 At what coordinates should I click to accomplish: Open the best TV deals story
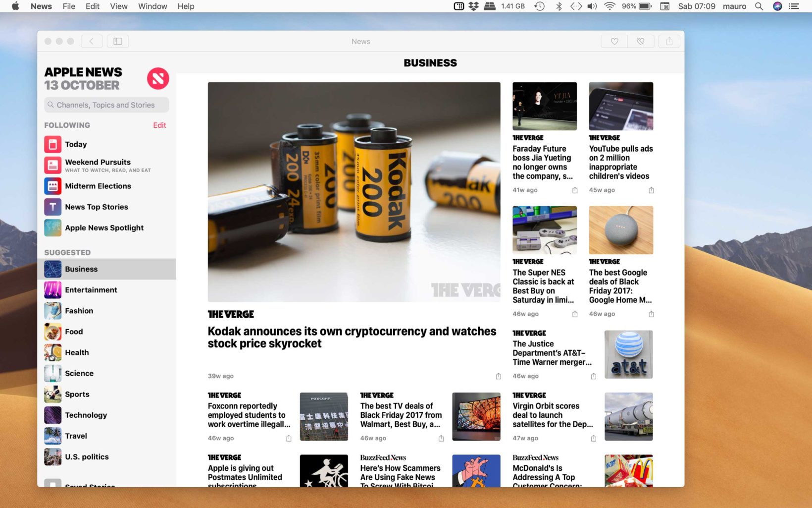pyautogui.click(x=401, y=415)
